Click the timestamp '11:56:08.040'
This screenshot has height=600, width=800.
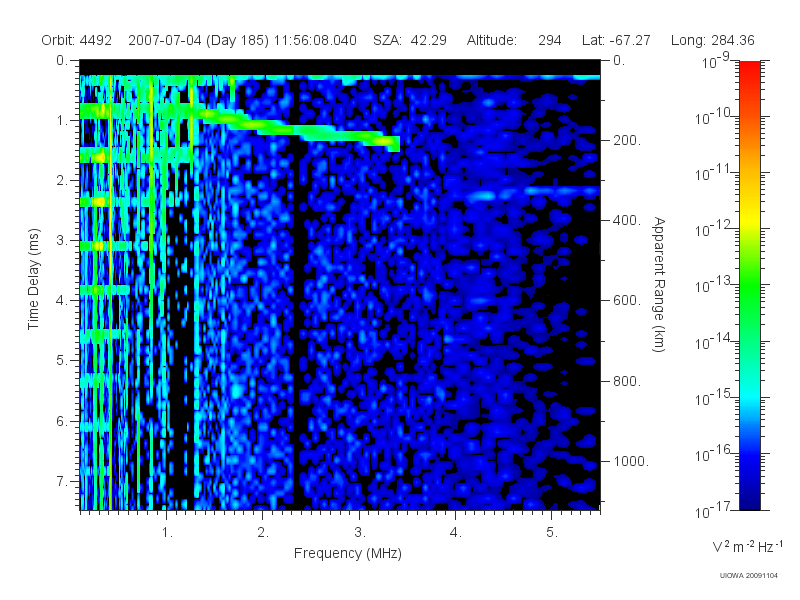[x=315, y=40]
